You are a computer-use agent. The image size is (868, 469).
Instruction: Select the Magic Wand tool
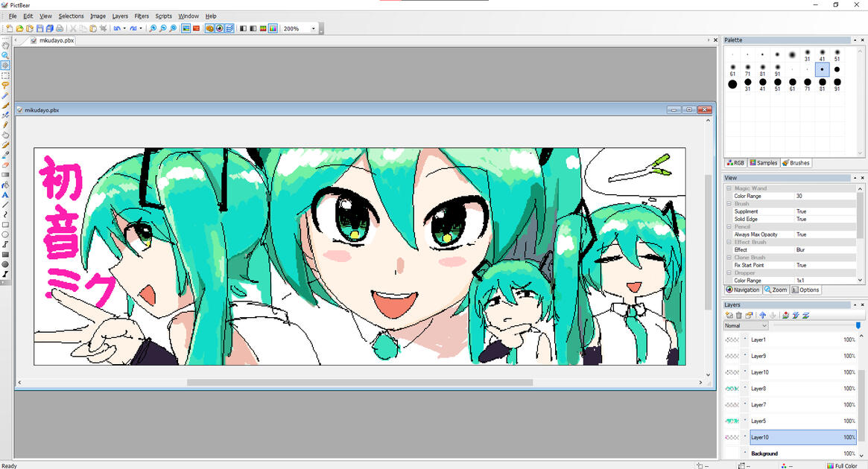tap(5, 96)
